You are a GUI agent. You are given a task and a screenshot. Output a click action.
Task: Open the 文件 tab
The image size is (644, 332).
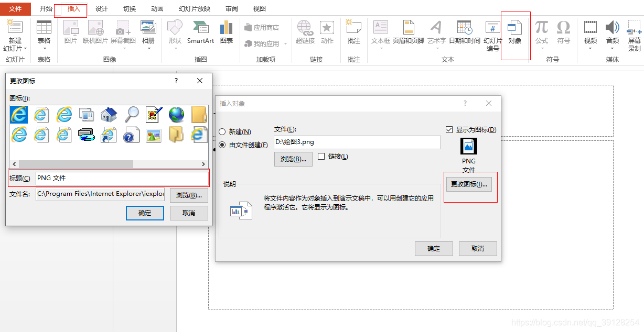coord(15,9)
